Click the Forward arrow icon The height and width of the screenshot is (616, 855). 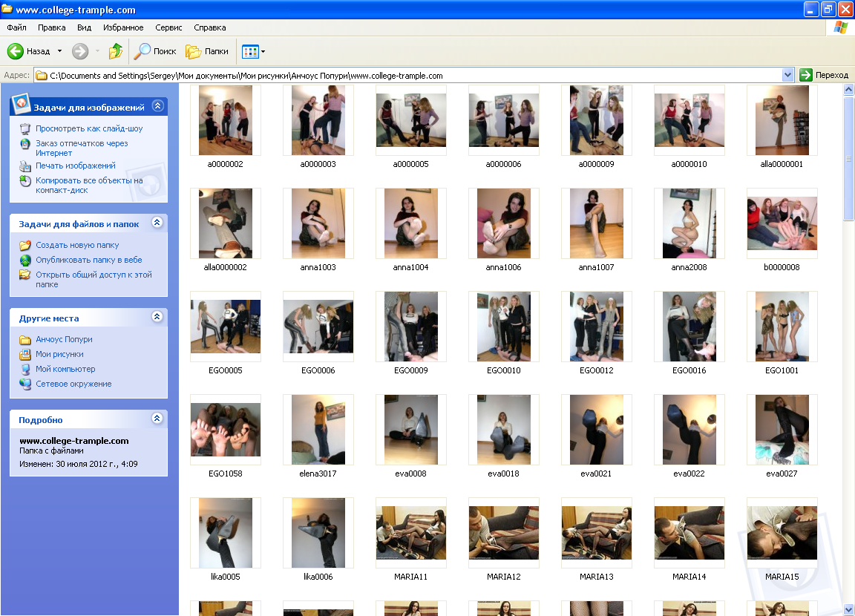coord(80,51)
